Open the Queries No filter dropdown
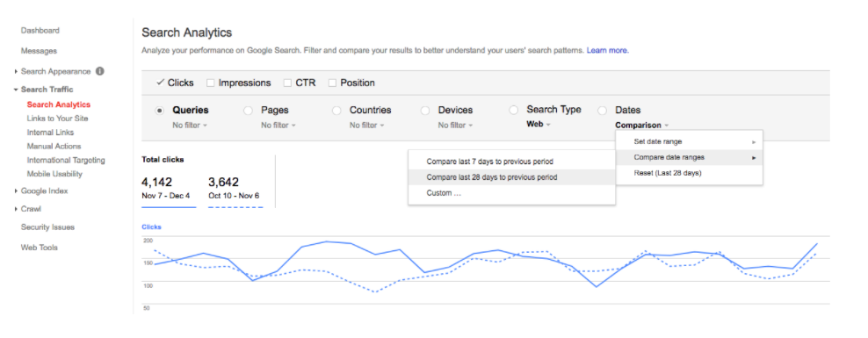 click(189, 126)
